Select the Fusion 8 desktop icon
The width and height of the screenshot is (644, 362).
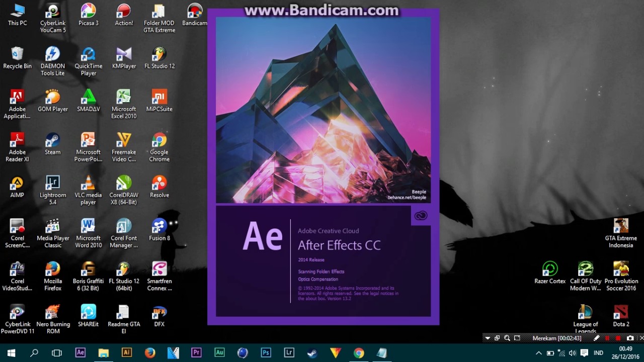click(159, 230)
